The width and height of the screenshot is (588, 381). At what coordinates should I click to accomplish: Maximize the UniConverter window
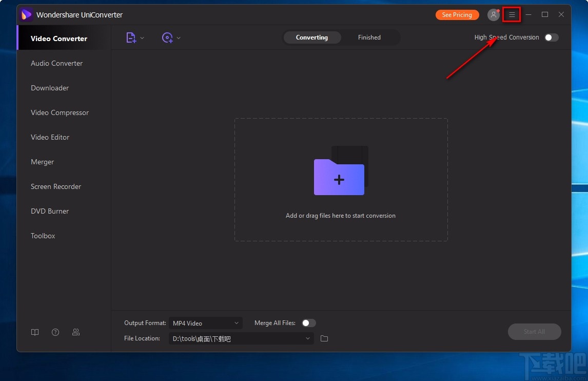pos(545,15)
